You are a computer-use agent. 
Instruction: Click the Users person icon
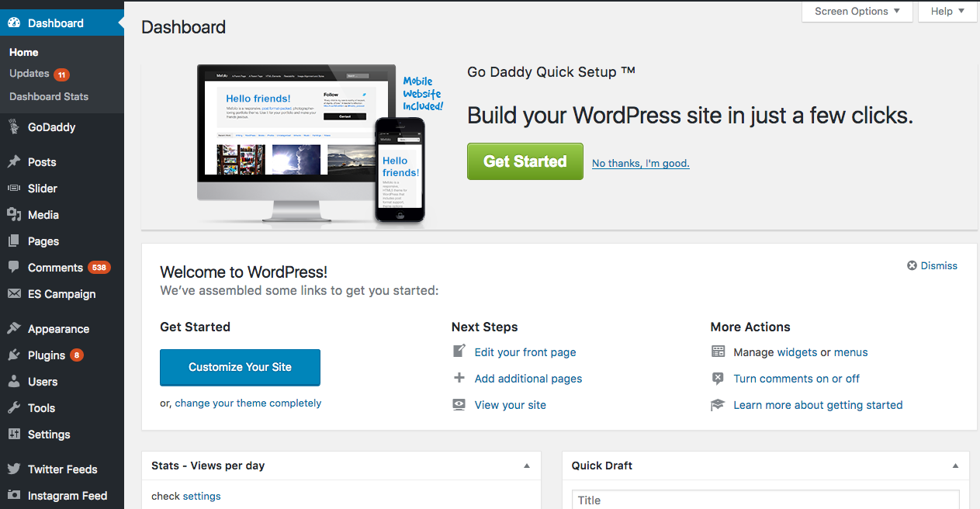pos(14,382)
